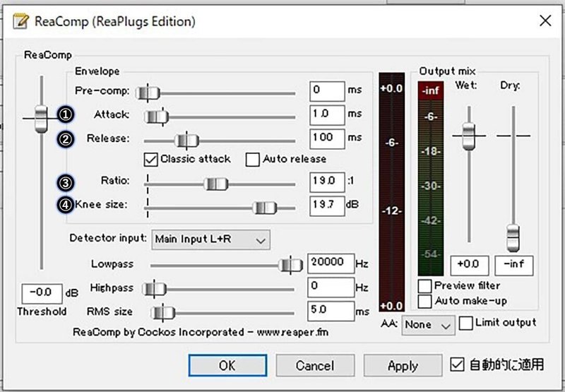The image size is (565, 392).
Task: Click the Pre-comp ms input field
Action: 327,91
